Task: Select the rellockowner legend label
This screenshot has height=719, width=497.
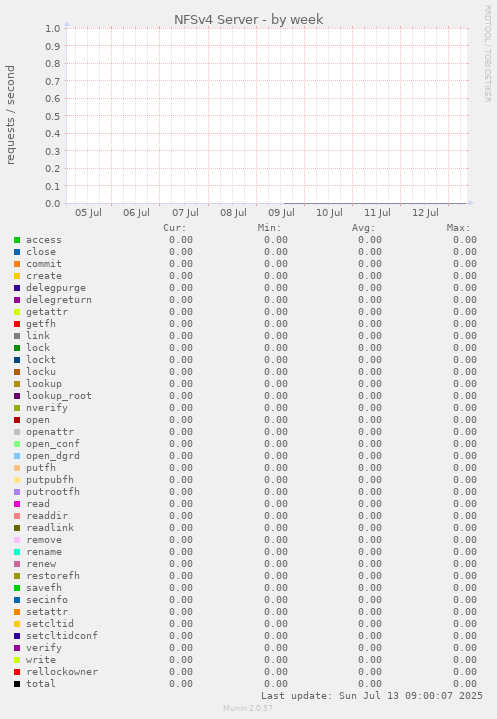Action: click(x=62, y=672)
